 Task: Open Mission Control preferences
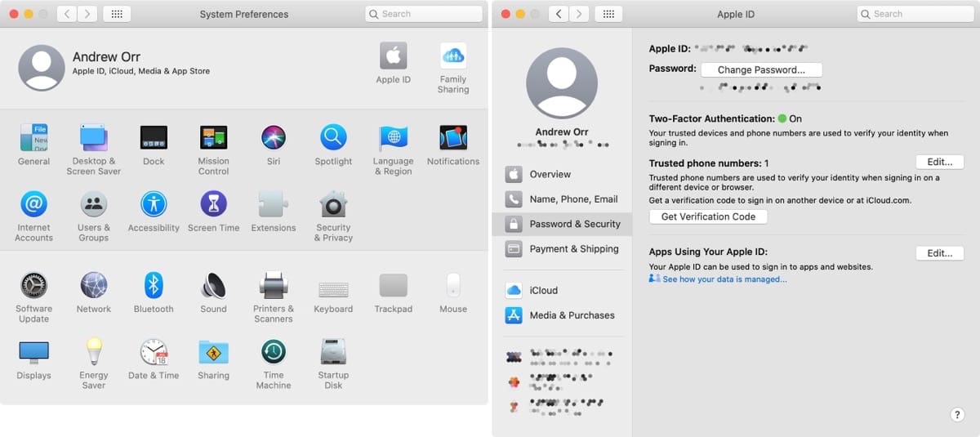coord(213,149)
